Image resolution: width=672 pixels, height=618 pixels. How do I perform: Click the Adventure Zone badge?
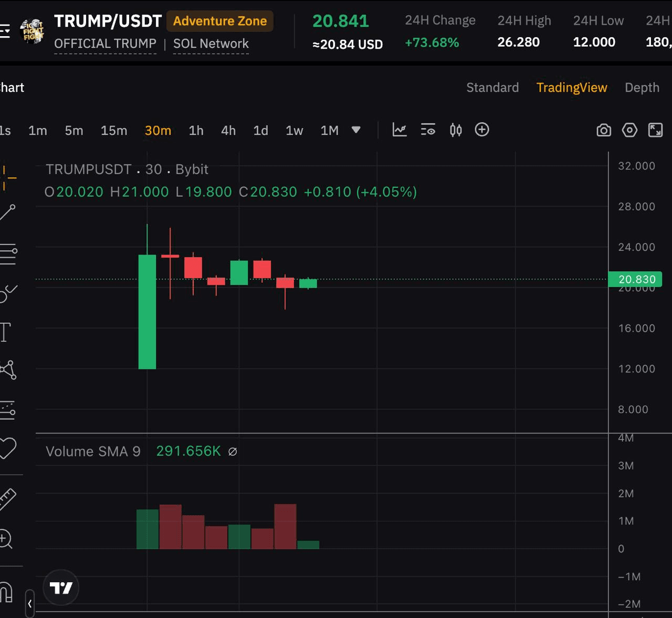pyautogui.click(x=220, y=21)
